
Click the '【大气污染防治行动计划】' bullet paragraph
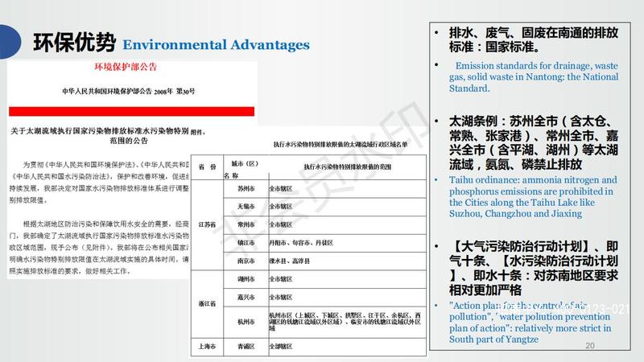tap(534, 268)
